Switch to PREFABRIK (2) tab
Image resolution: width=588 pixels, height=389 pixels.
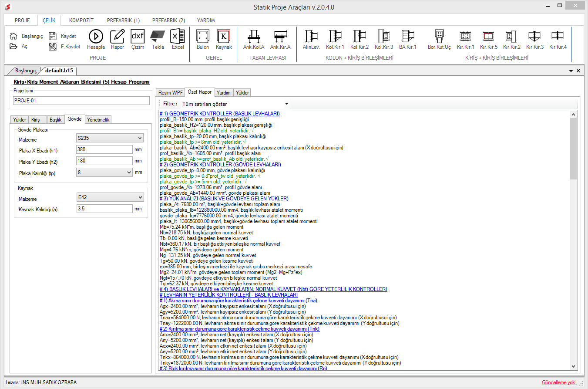click(168, 20)
